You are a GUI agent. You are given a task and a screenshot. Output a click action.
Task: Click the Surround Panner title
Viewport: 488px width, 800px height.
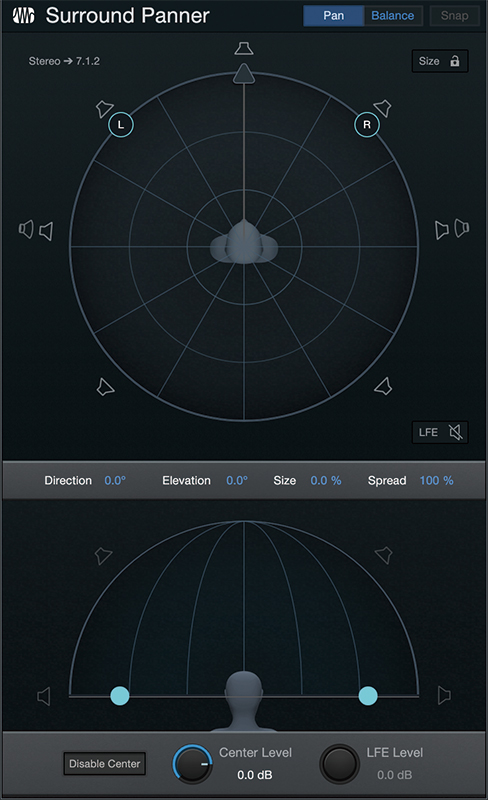coord(128,15)
